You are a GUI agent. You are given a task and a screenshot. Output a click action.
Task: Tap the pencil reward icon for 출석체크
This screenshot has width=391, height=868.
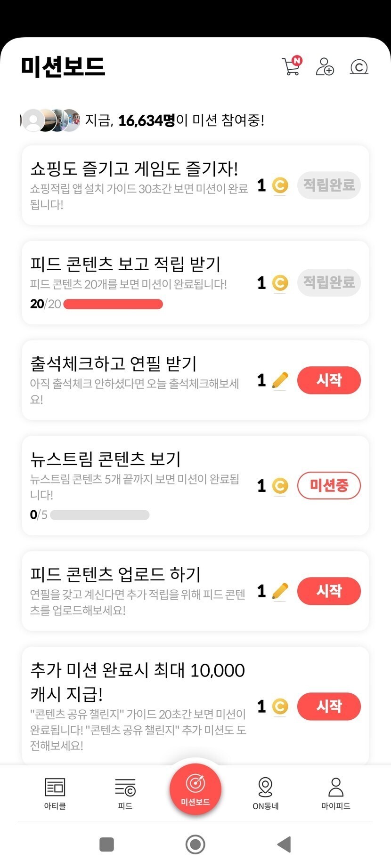(x=280, y=380)
